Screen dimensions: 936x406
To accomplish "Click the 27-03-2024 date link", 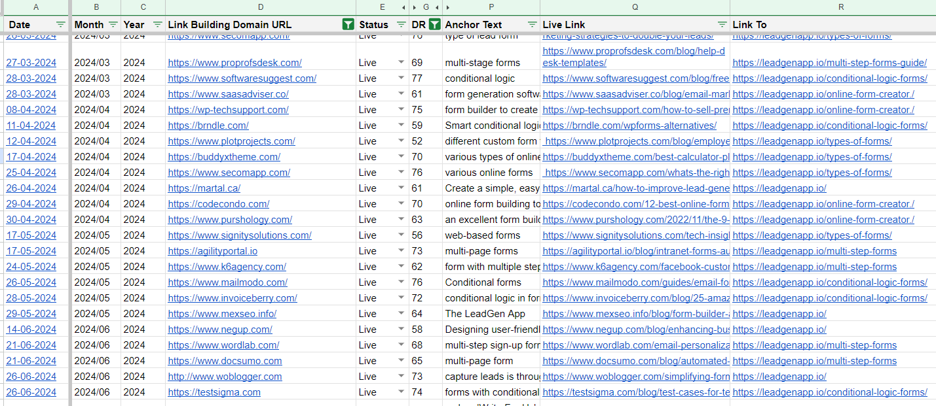I will point(31,63).
